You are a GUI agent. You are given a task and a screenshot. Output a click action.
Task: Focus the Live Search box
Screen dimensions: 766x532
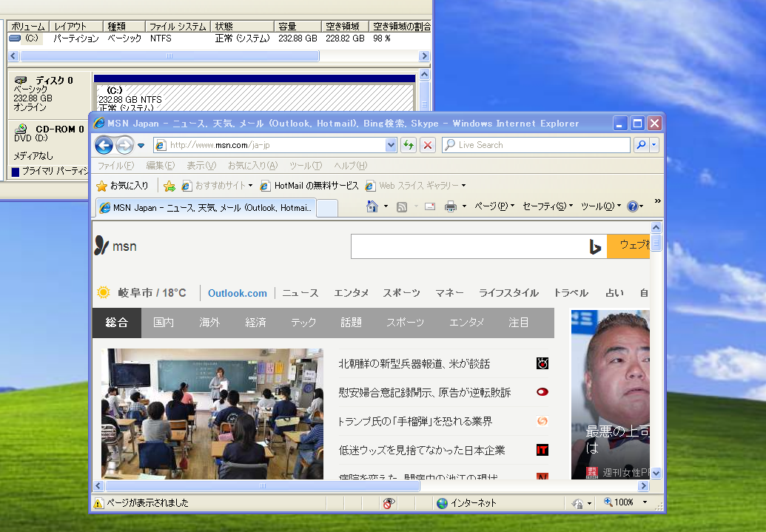(x=536, y=145)
